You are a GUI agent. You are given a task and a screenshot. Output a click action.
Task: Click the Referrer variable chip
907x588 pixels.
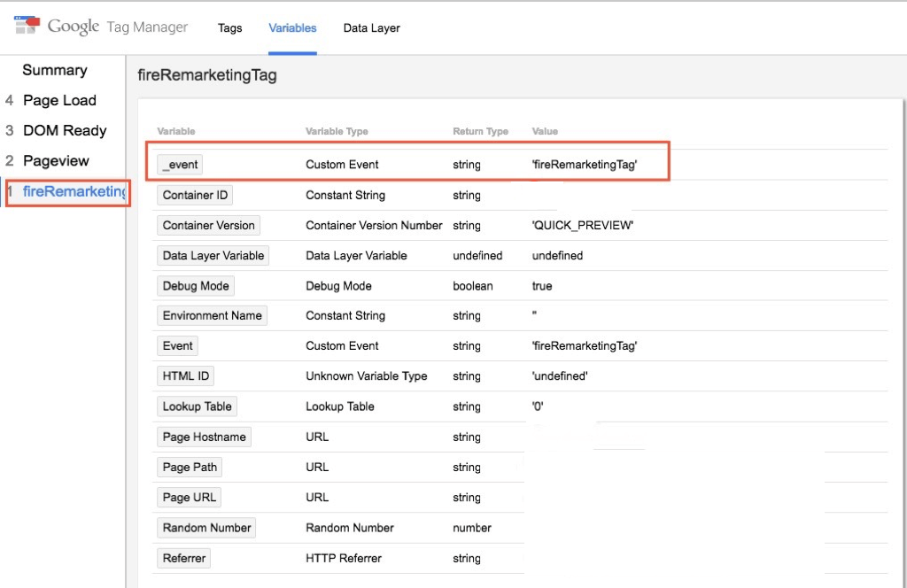click(184, 558)
